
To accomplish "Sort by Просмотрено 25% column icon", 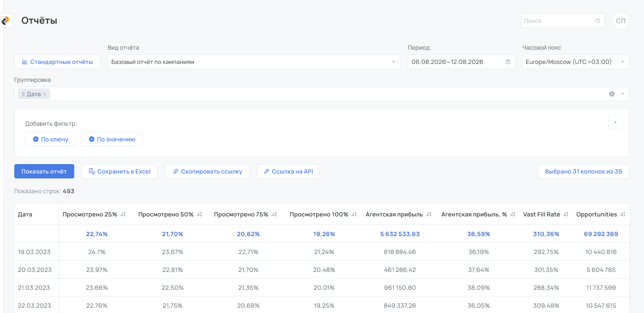I will pyautogui.click(x=123, y=215).
